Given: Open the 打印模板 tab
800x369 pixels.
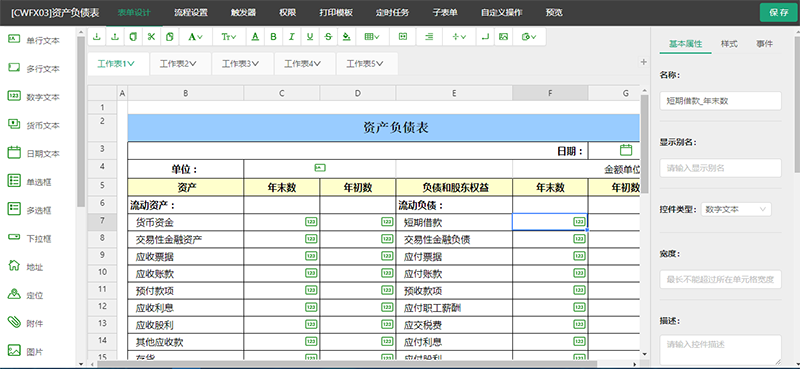Looking at the screenshot, I should pyautogui.click(x=336, y=13).
